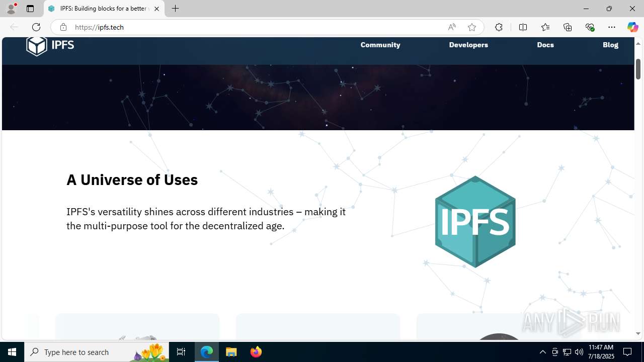Open Windows Start menu
The height and width of the screenshot is (362, 644).
coord(12,352)
